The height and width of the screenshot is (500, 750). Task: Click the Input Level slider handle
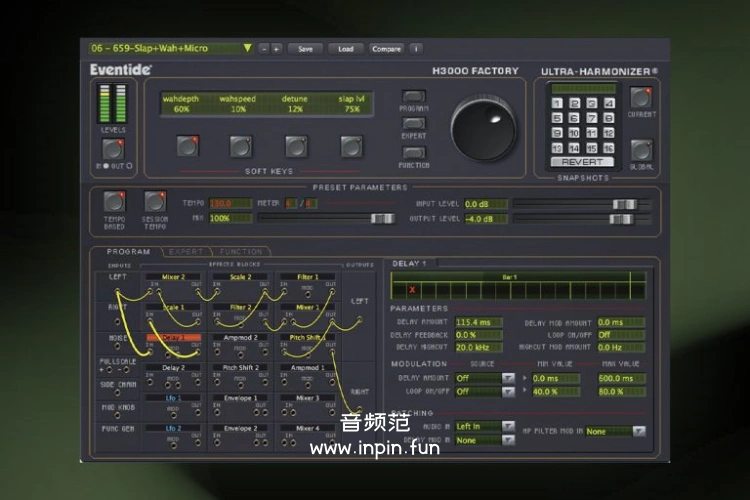coord(624,204)
